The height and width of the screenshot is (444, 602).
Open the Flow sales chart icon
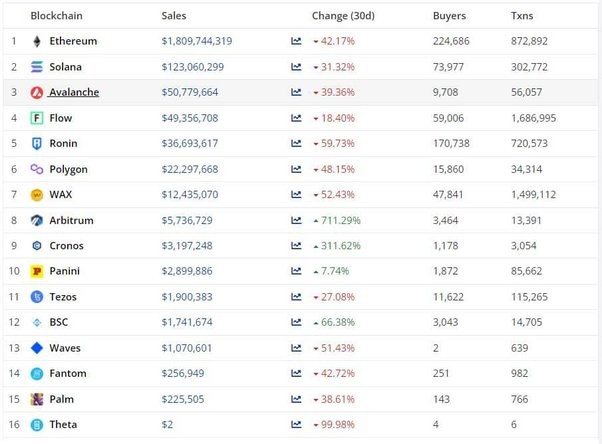click(296, 118)
